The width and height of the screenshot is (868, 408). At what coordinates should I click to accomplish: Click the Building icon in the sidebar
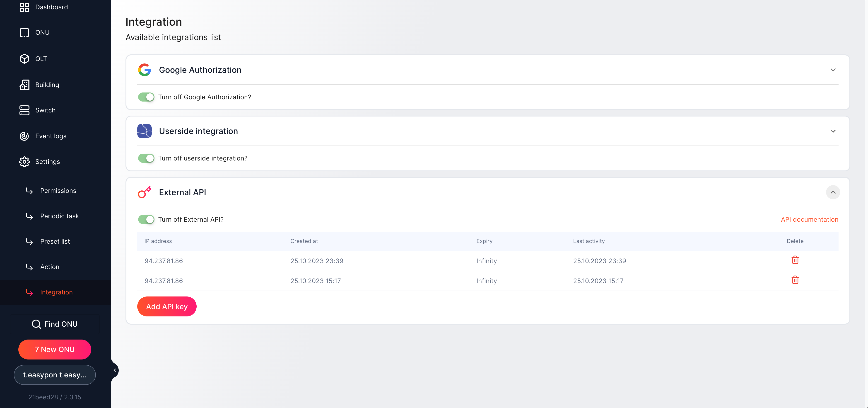point(24,85)
